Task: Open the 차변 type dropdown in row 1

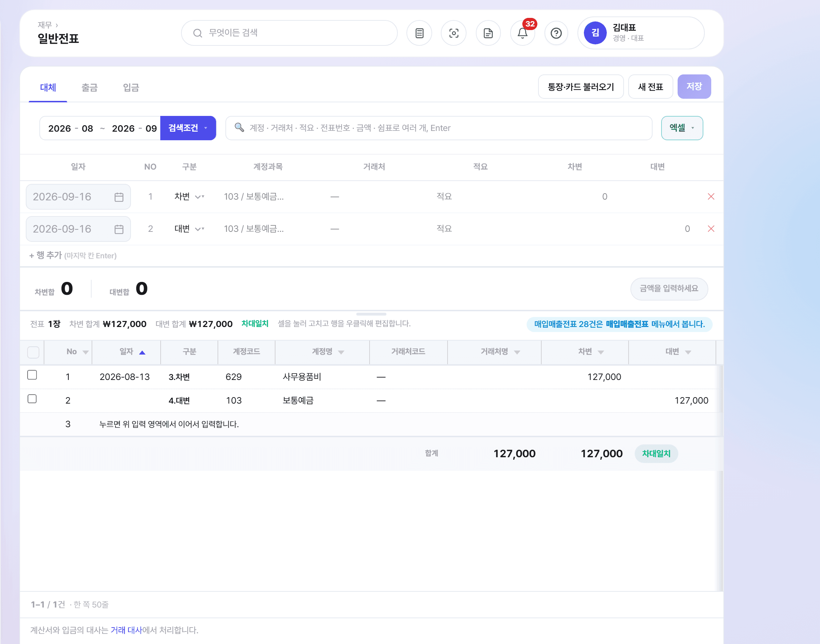Action: coord(189,196)
